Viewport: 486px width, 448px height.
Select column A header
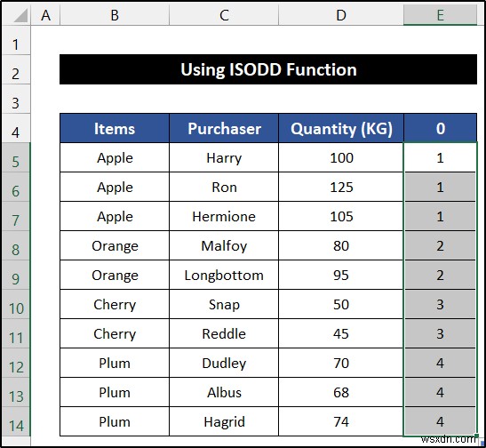pyautogui.click(x=45, y=15)
